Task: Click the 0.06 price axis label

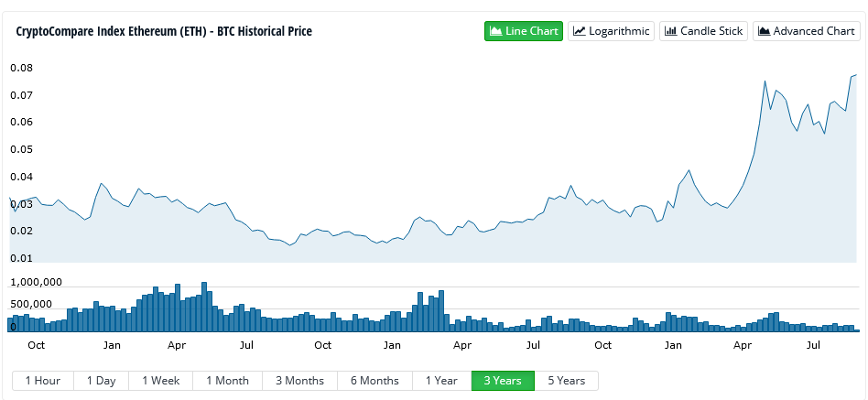Action: pyautogui.click(x=21, y=123)
